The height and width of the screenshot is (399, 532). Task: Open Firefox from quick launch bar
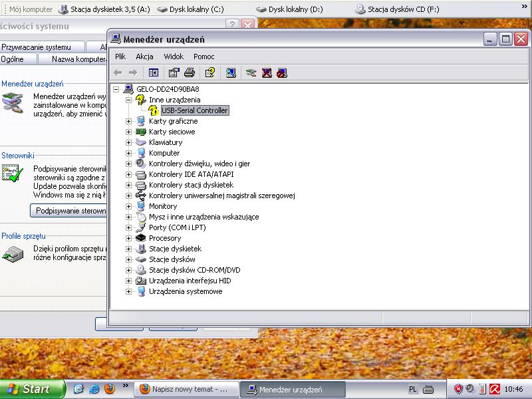(110, 388)
